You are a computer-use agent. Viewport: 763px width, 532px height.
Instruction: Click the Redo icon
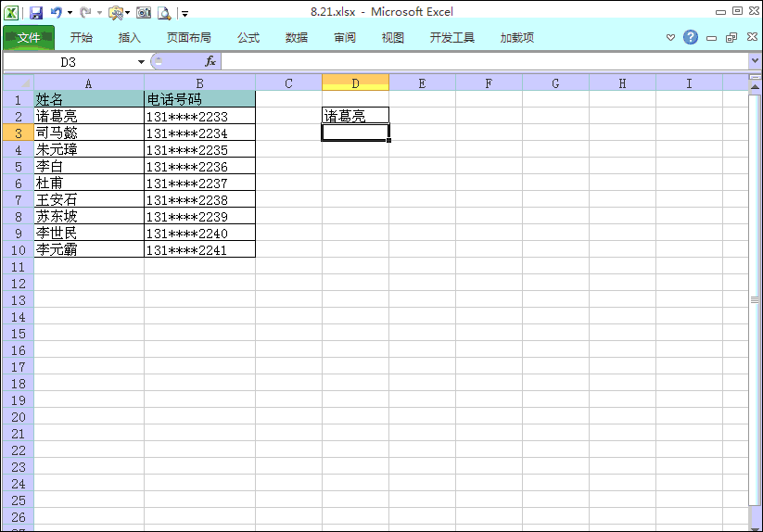[85, 12]
